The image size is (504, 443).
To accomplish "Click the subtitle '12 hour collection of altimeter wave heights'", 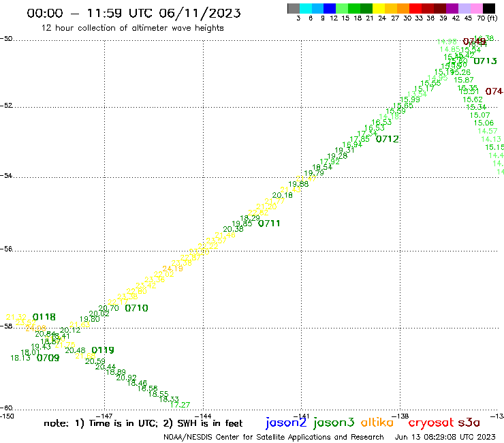I will (x=132, y=28).
